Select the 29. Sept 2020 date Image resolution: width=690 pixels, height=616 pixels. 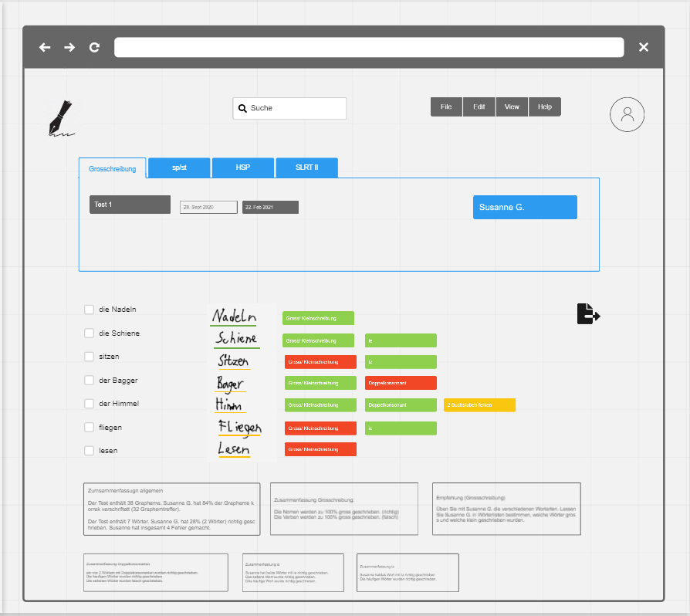(x=208, y=207)
